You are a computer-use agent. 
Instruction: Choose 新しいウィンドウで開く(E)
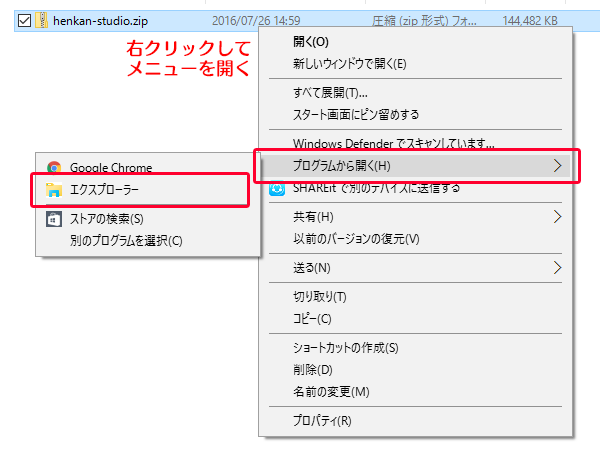(x=349, y=64)
